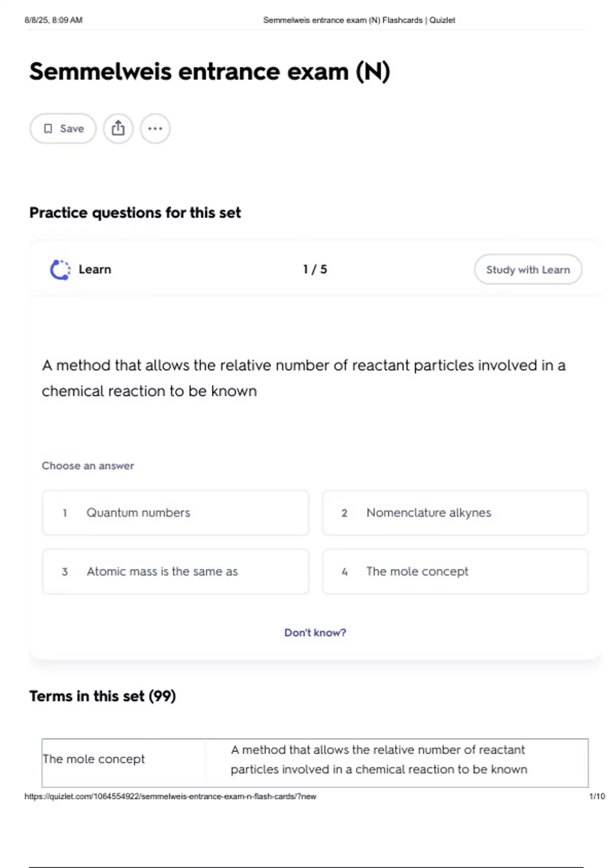Click the number 2 badge on Nomenclature option
This screenshot has height=868, width=613.
344,513
